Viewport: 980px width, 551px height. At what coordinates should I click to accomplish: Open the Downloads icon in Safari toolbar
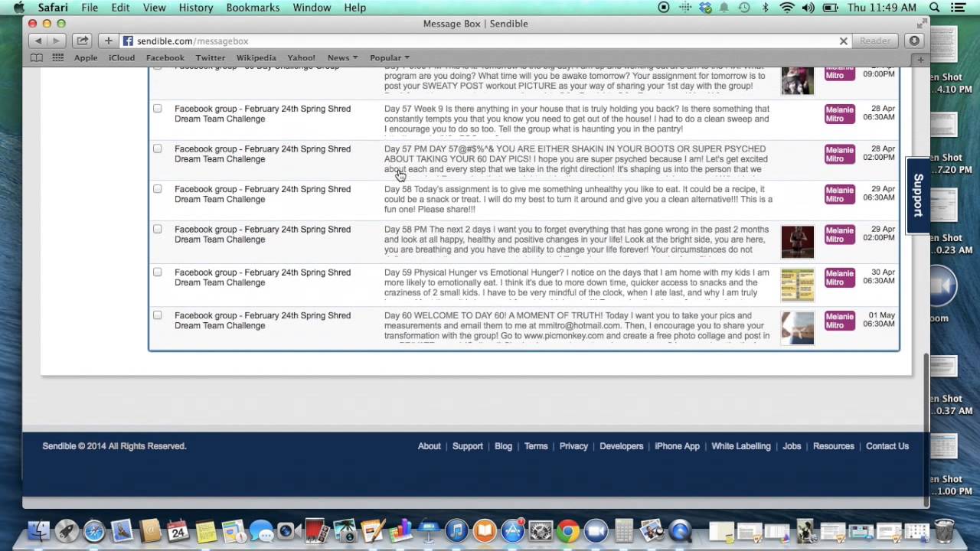[913, 41]
